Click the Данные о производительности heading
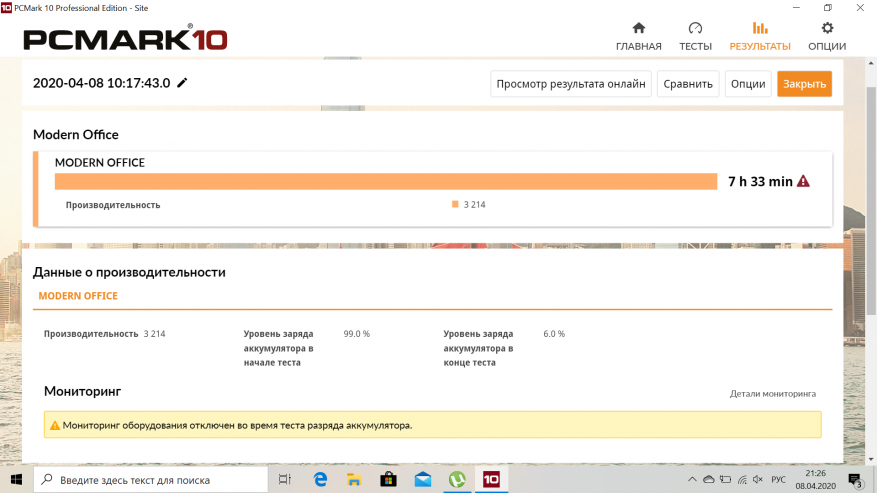This screenshot has height=493, width=877. point(129,273)
